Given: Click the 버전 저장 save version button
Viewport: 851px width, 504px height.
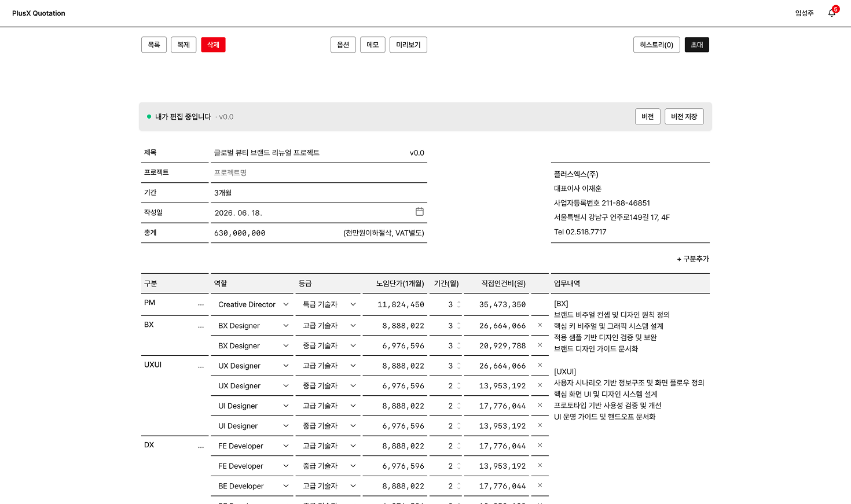Looking at the screenshot, I should pyautogui.click(x=684, y=116).
